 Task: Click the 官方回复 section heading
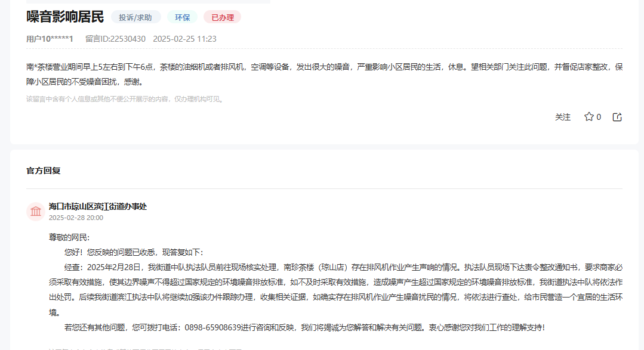click(x=44, y=171)
